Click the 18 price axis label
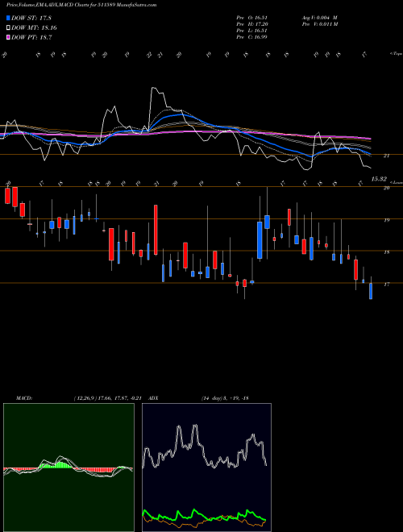 point(386,252)
